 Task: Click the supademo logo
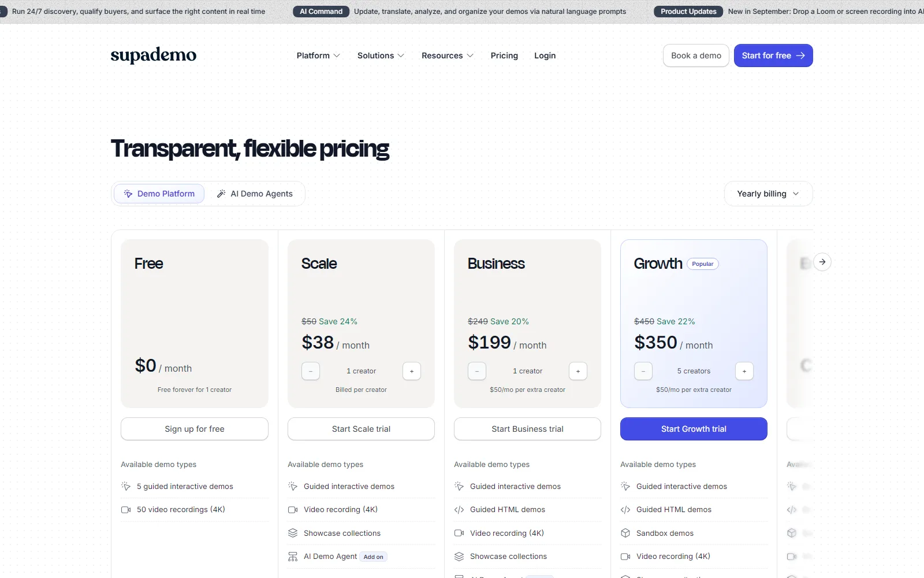pyautogui.click(x=153, y=55)
